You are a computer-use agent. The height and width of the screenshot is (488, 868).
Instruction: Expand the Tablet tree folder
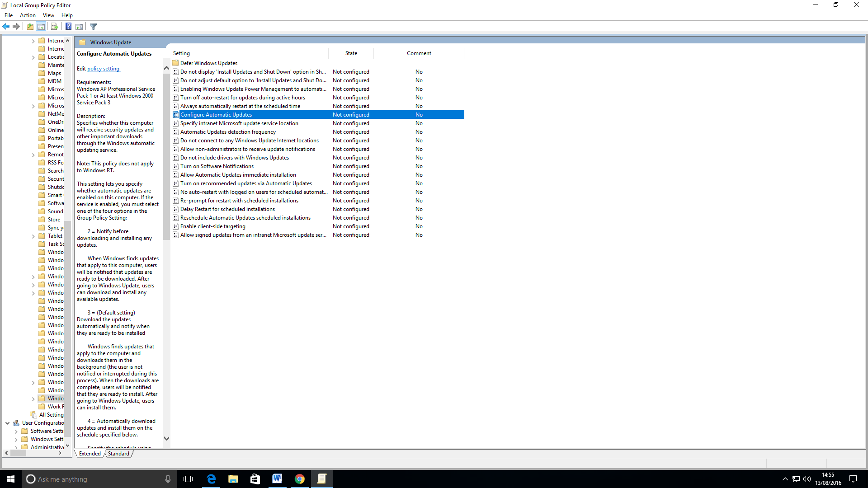33,236
